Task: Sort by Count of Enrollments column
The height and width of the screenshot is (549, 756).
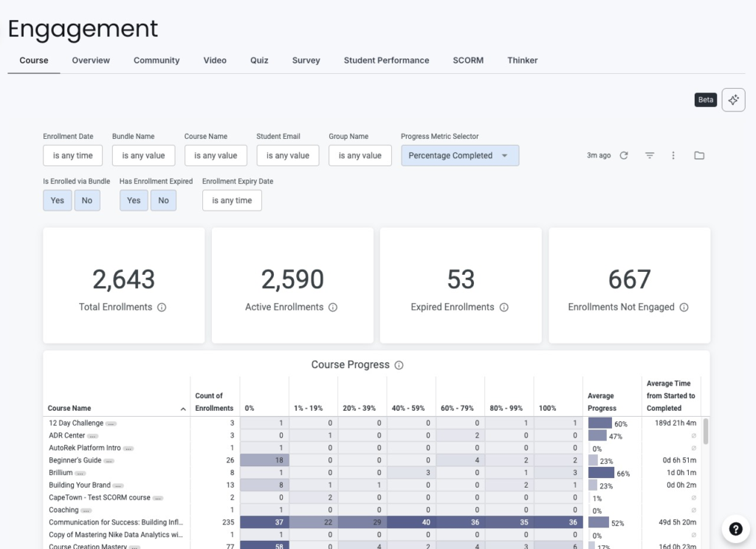Action: coord(214,402)
